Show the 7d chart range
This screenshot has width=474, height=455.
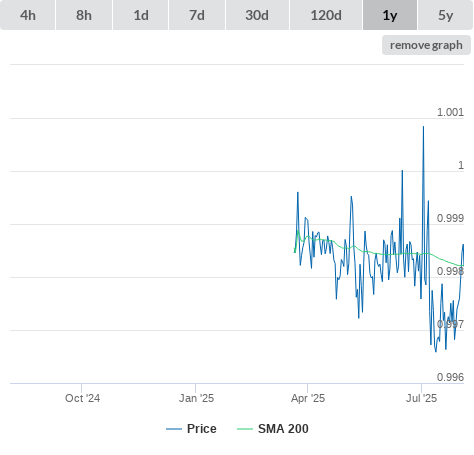click(197, 15)
